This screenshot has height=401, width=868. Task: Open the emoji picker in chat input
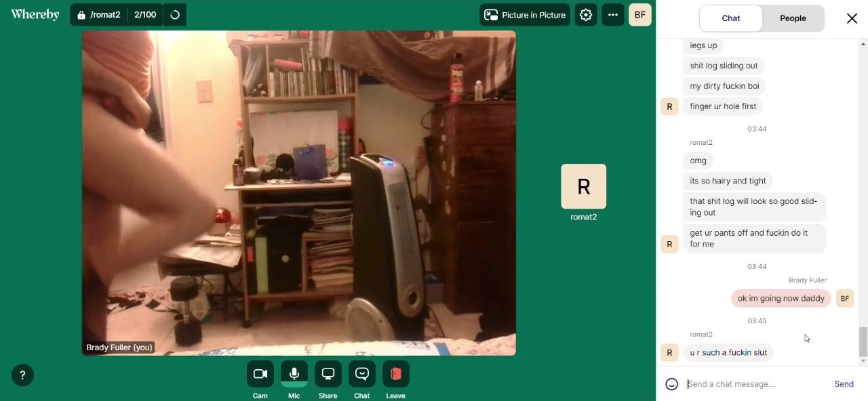(672, 384)
